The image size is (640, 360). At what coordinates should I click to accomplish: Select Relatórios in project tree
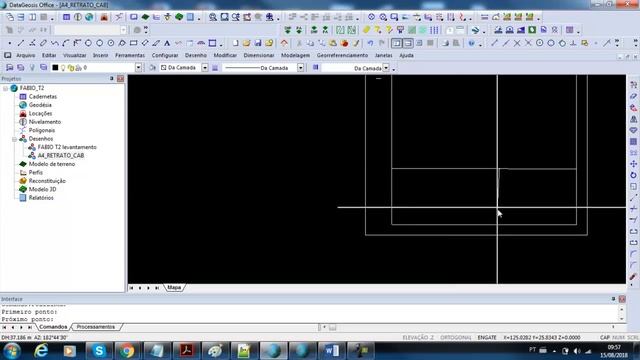[41, 198]
